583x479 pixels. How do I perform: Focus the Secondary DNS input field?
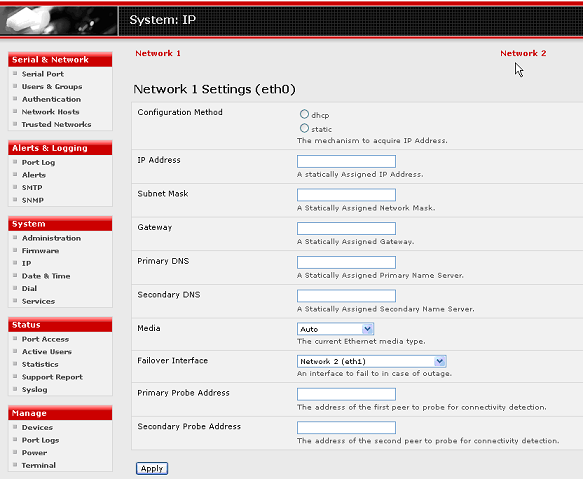(x=346, y=296)
